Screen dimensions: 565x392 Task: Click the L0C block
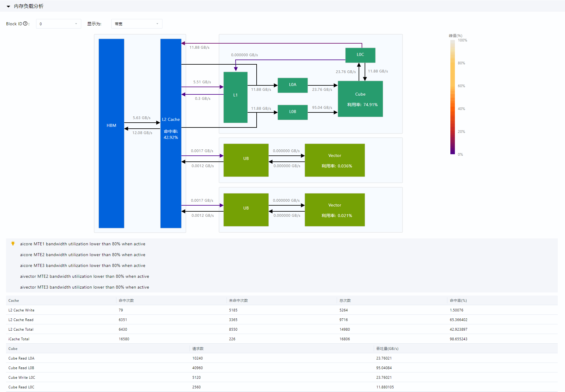pyautogui.click(x=360, y=55)
